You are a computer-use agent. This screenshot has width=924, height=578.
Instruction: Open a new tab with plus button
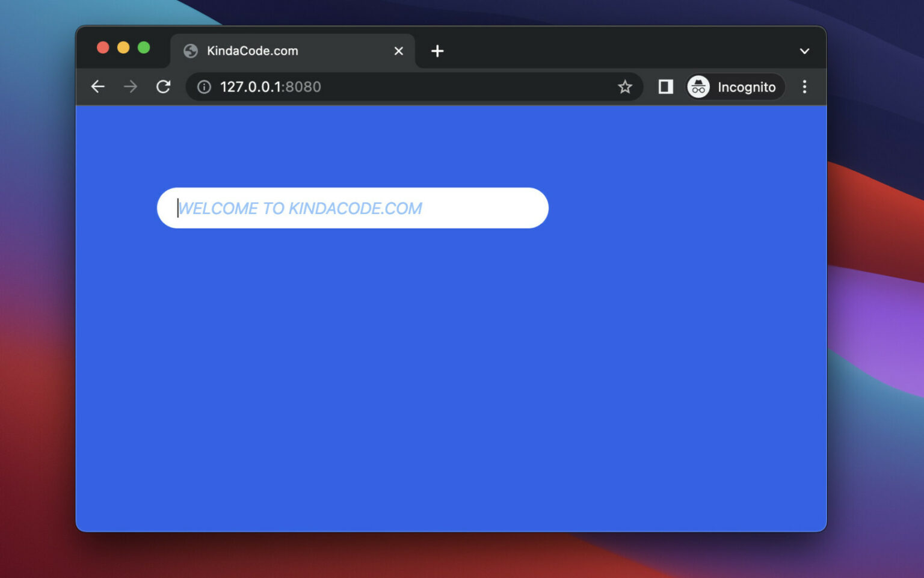tap(437, 51)
